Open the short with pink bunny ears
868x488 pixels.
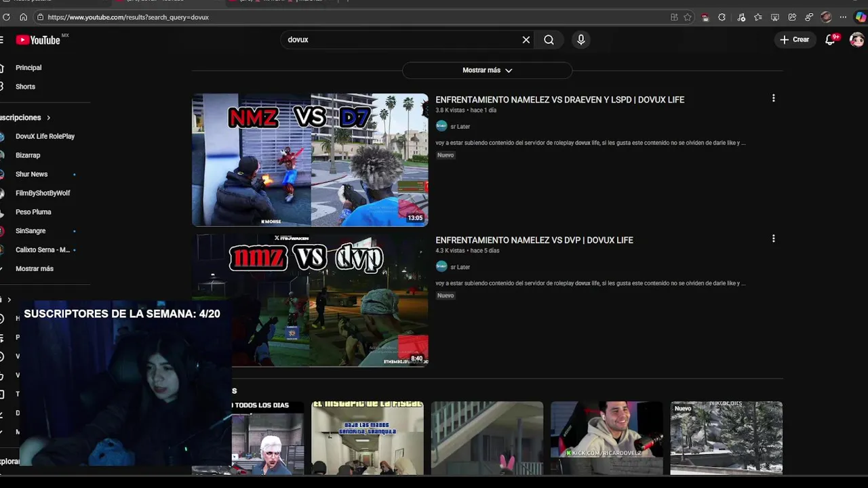click(487, 438)
